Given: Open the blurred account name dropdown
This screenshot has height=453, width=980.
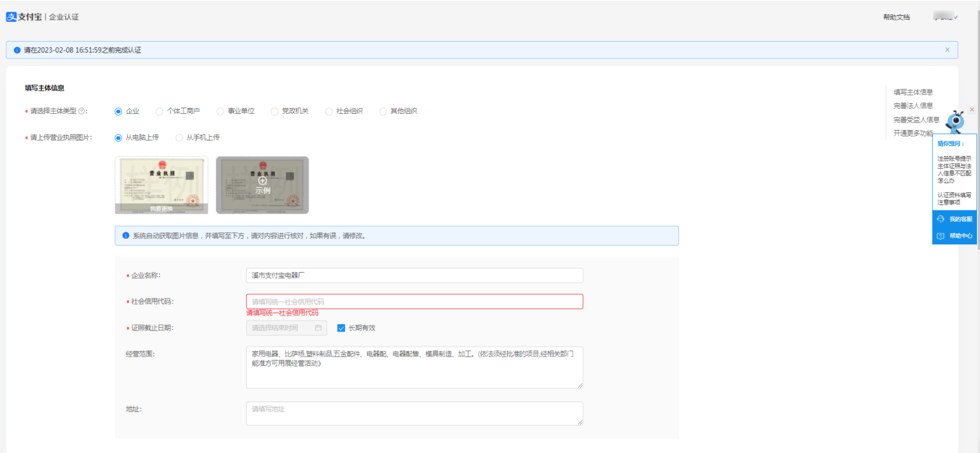Looking at the screenshot, I should click(945, 17).
